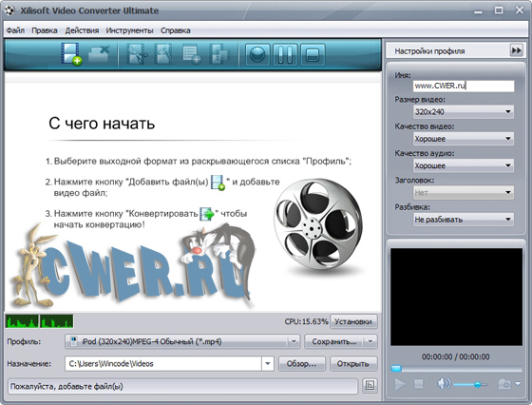Click the Remove file toolbar icon

(99, 53)
